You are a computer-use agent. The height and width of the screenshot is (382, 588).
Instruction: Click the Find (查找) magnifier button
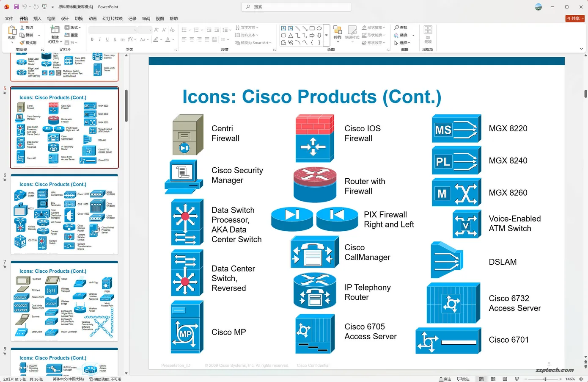point(401,28)
